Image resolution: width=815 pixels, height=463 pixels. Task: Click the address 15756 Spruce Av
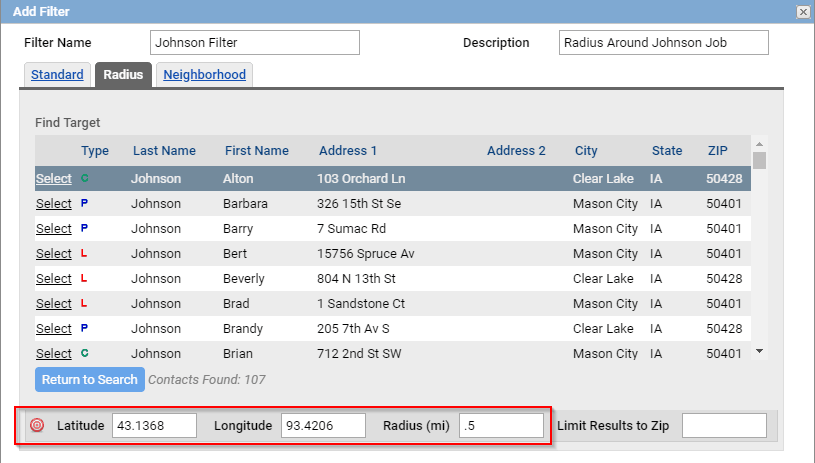[366, 253]
